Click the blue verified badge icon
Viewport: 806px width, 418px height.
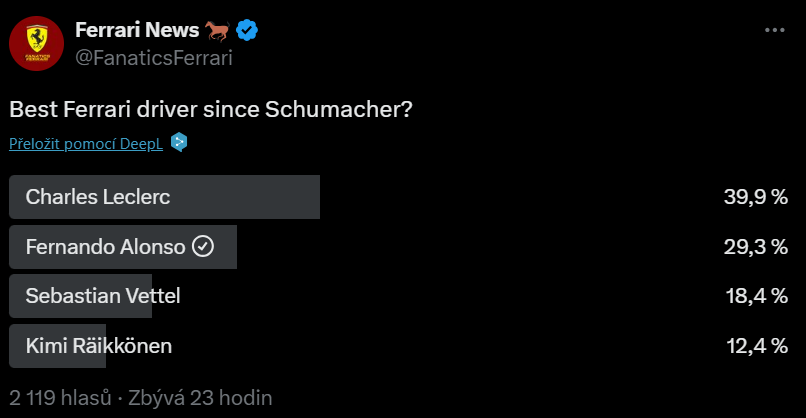[247, 30]
